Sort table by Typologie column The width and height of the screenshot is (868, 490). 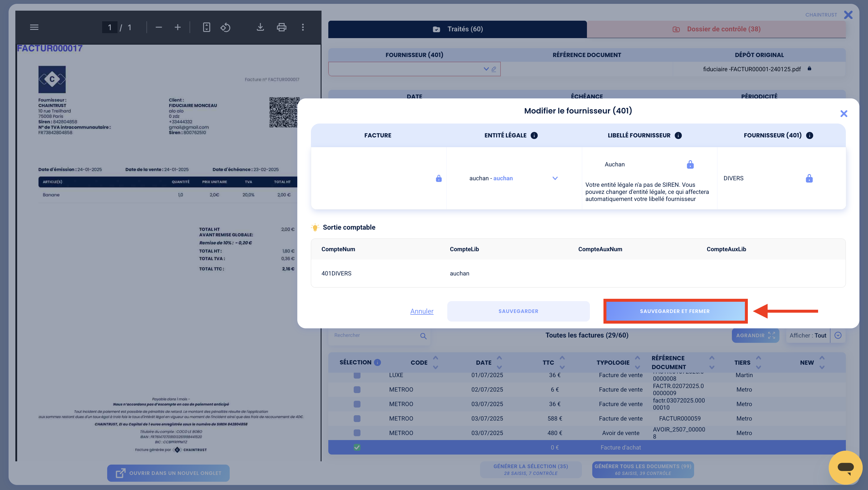[637, 363]
